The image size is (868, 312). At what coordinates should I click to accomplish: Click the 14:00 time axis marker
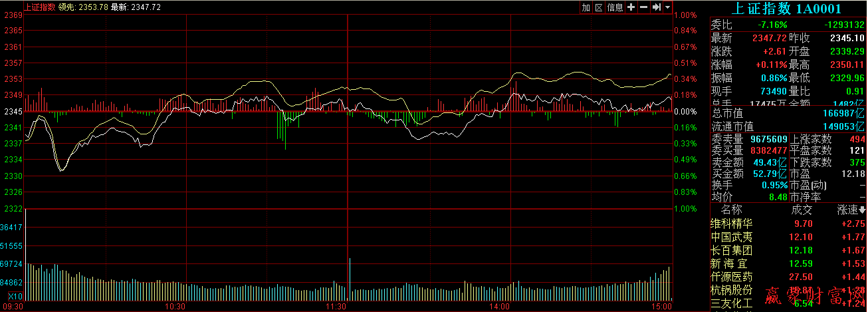pos(498,307)
